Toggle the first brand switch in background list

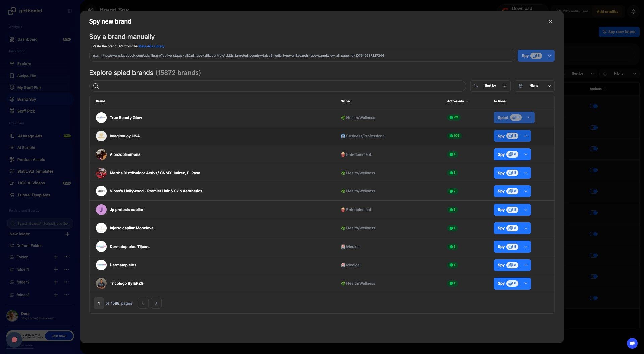(x=593, y=106)
